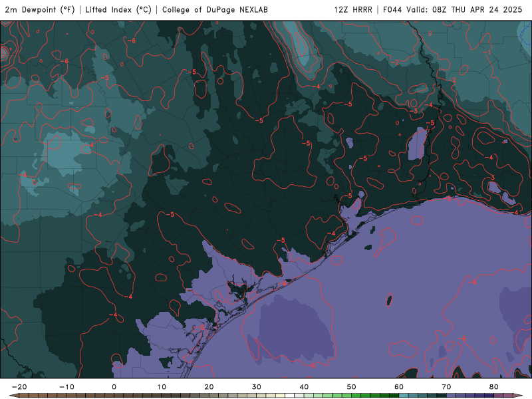This screenshot has height=399, width=532.
Task: Click the '0' colorbar label
Action: pos(114,387)
